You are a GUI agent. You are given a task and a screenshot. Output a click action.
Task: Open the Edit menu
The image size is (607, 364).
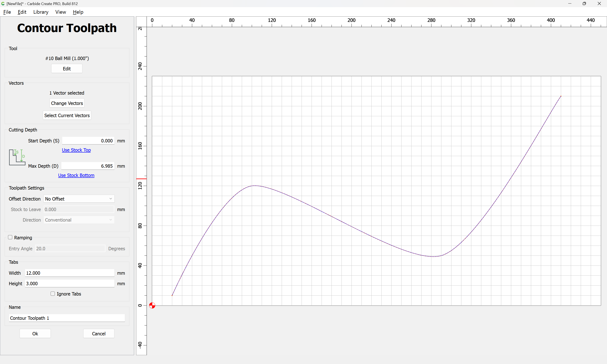point(22,12)
